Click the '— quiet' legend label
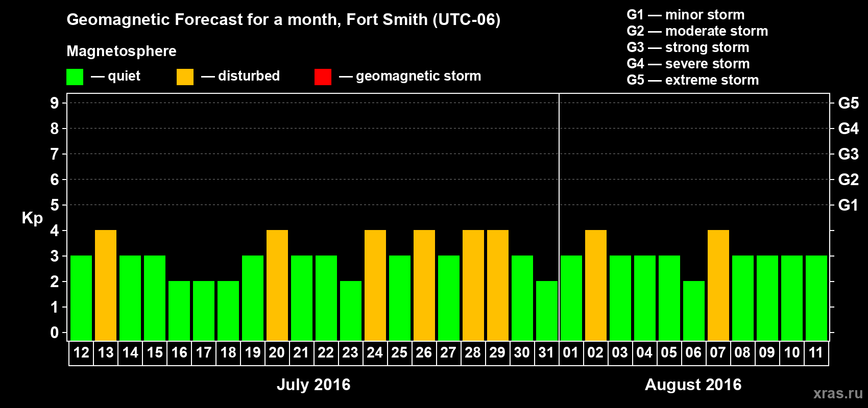The width and height of the screenshot is (868, 408). pos(115,76)
